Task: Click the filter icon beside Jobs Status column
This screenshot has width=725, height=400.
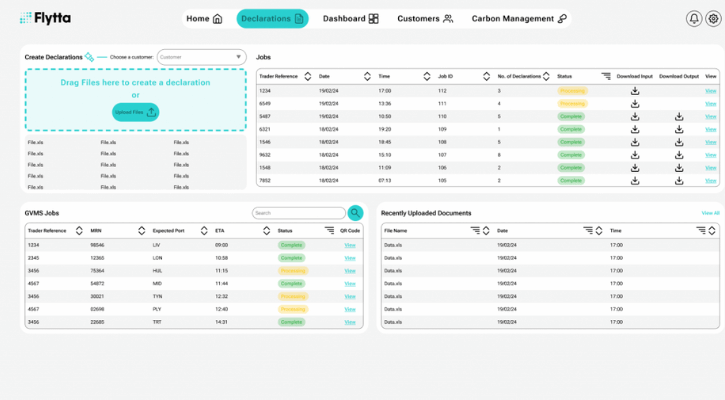Action: [606, 76]
